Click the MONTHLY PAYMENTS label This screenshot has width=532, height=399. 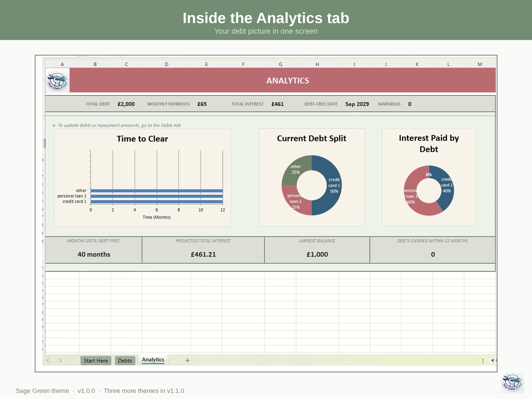click(168, 104)
